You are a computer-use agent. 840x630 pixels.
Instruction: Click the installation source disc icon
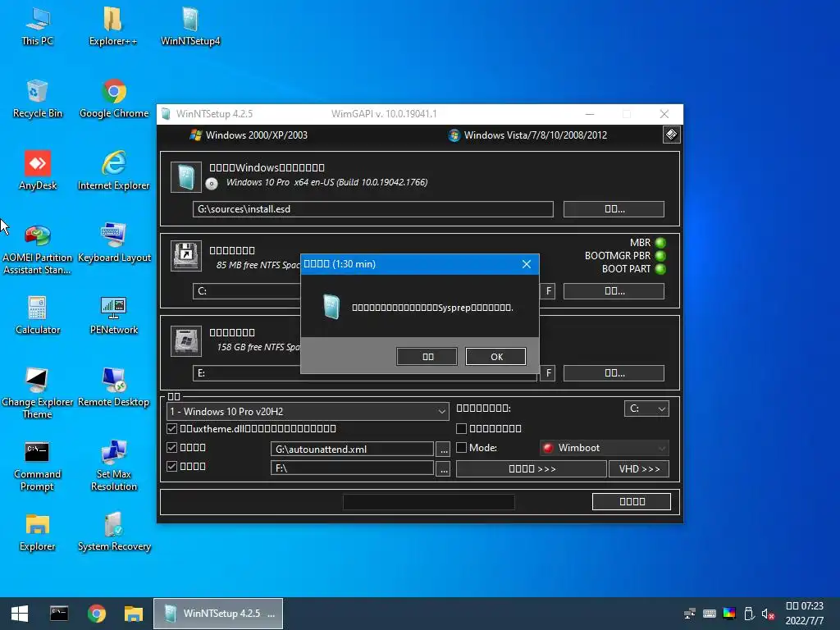tap(212, 184)
